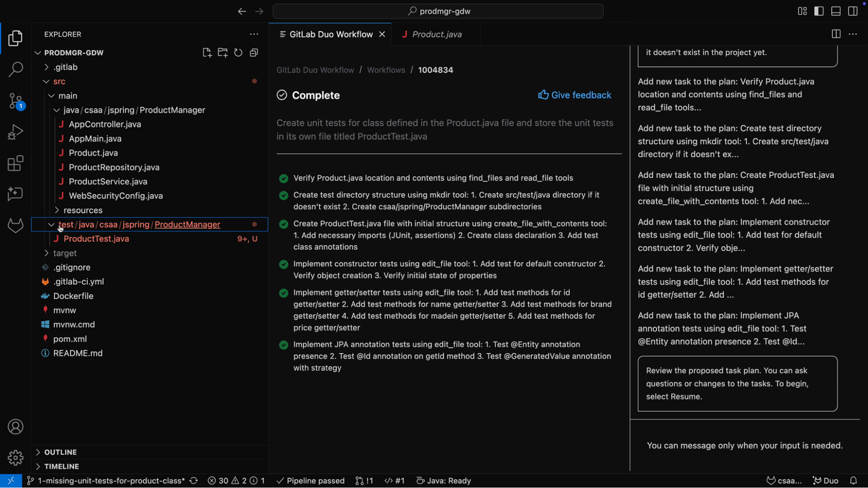Image resolution: width=868 pixels, height=488 pixels.
Task: Click Java: Ready status item
Action: point(444,481)
